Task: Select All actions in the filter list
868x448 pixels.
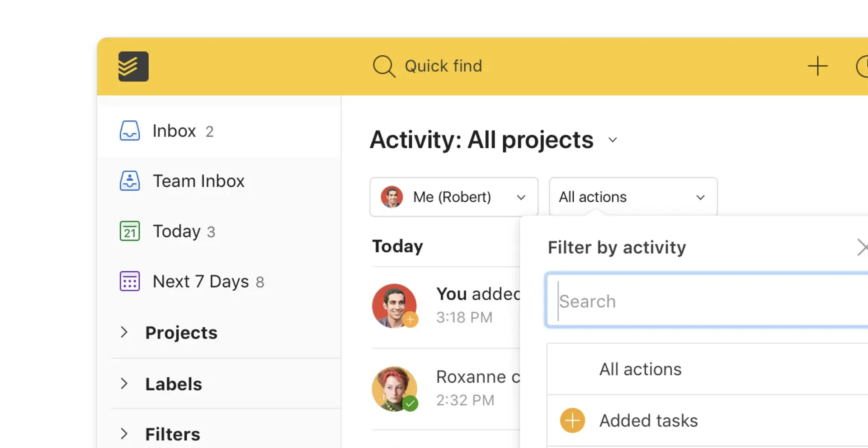Action: point(640,369)
